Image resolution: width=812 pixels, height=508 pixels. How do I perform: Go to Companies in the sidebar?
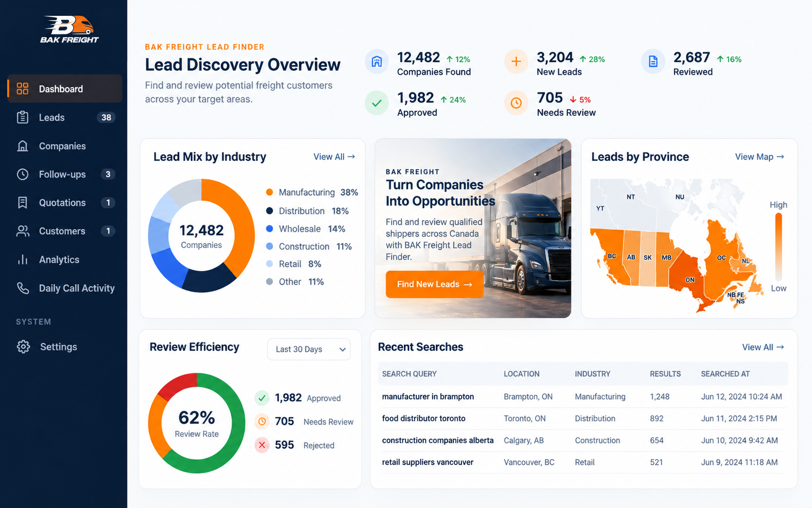point(65,146)
